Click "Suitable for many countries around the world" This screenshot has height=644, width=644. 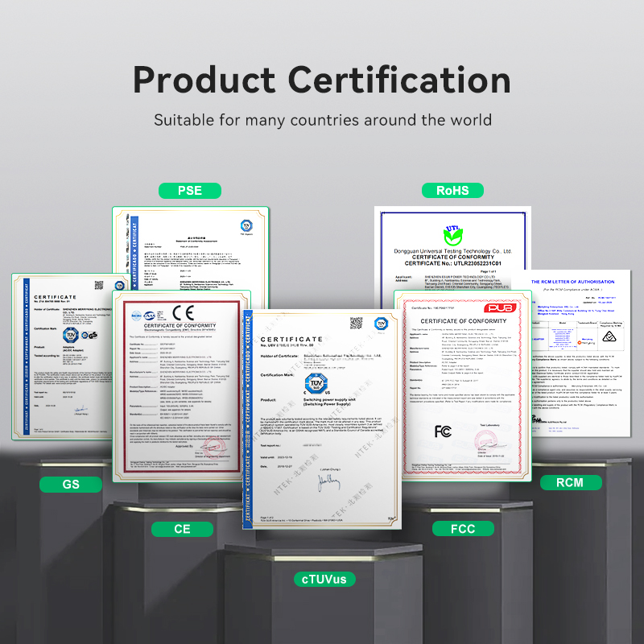323,120
